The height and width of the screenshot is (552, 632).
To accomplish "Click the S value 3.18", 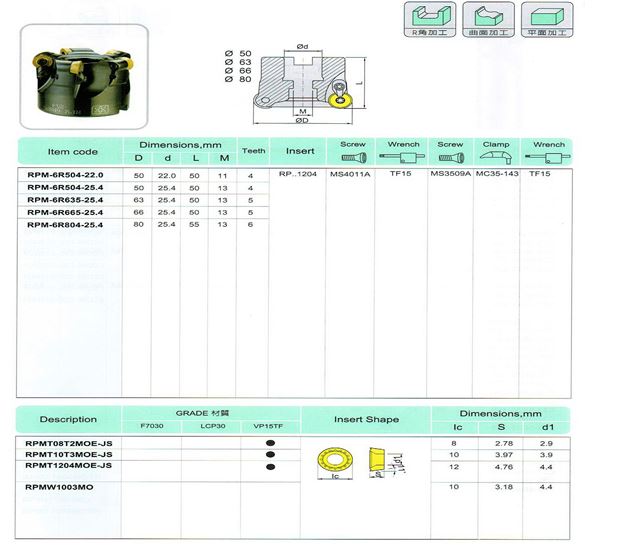I will pyautogui.click(x=504, y=487).
